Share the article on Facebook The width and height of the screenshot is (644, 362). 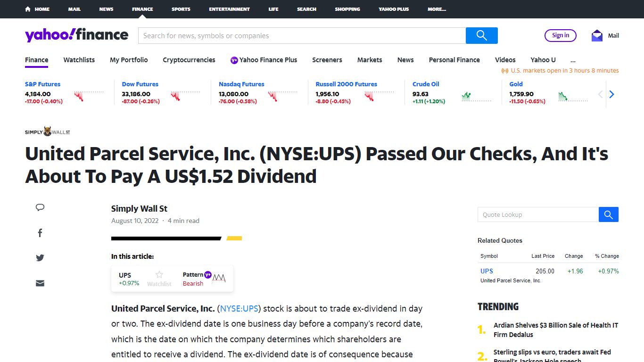40,233
